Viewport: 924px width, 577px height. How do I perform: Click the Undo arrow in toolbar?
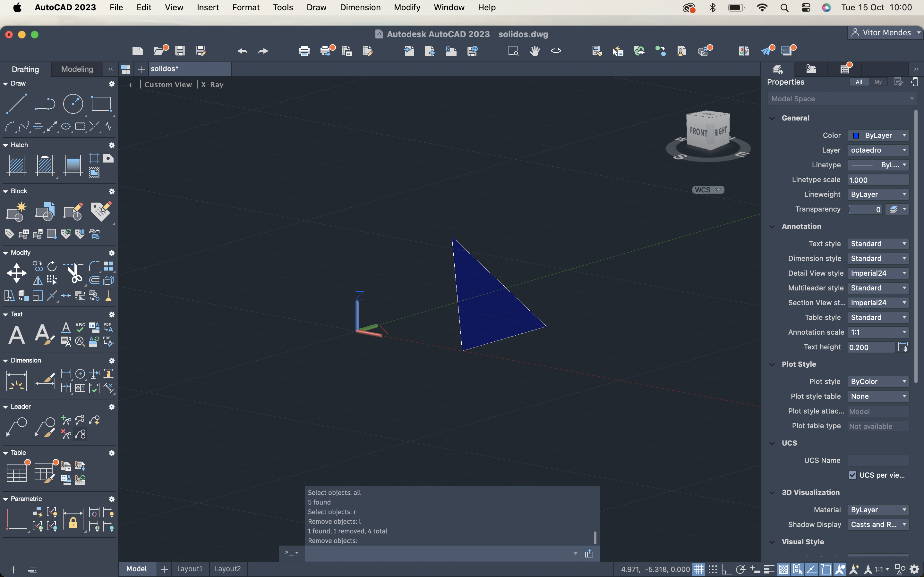pyautogui.click(x=242, y=51)
